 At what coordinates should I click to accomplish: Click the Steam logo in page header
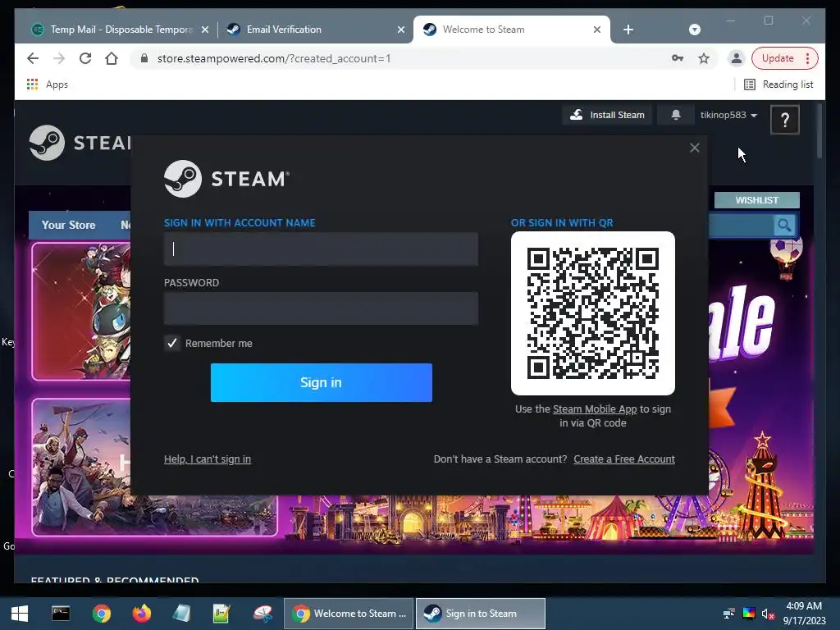(x=80, y=143)
